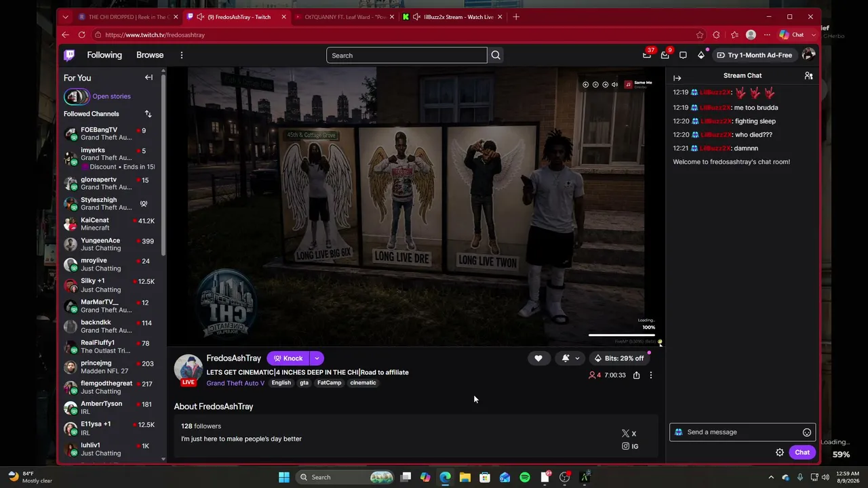Go back in browser history
Screen dimensions: 868x488
[65, 35]
